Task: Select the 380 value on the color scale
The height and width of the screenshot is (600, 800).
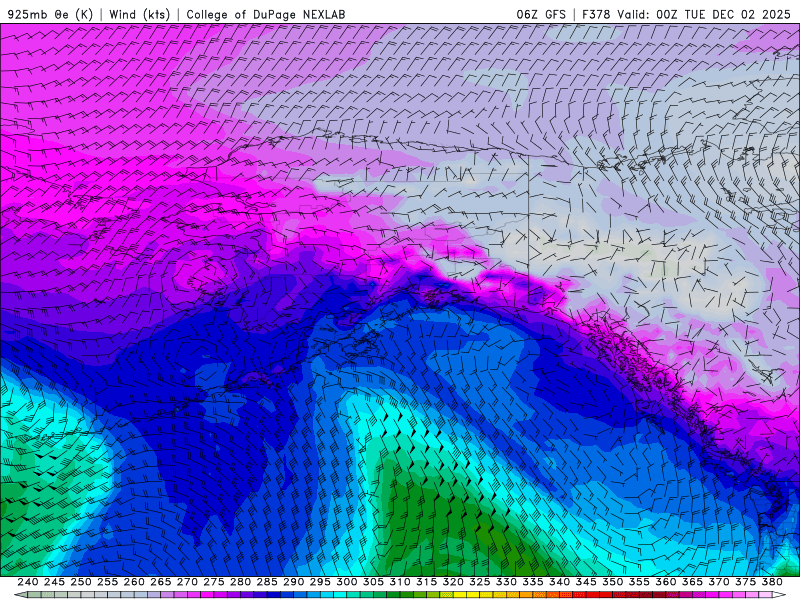Action: point(772,582)
